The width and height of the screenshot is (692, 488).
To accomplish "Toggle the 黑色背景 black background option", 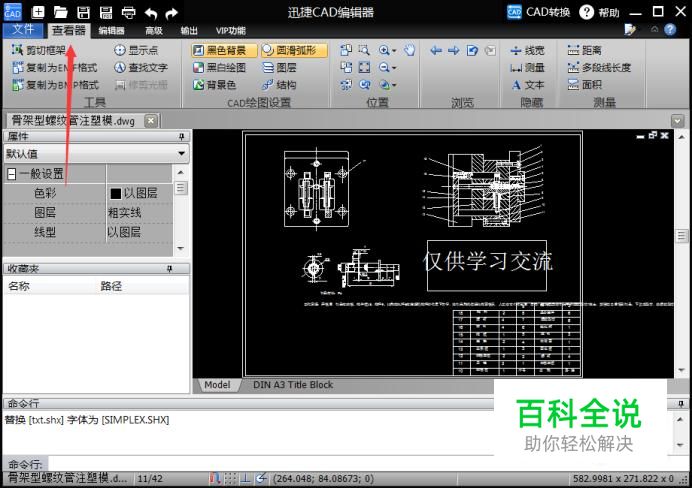I will (x=224, y=50).
